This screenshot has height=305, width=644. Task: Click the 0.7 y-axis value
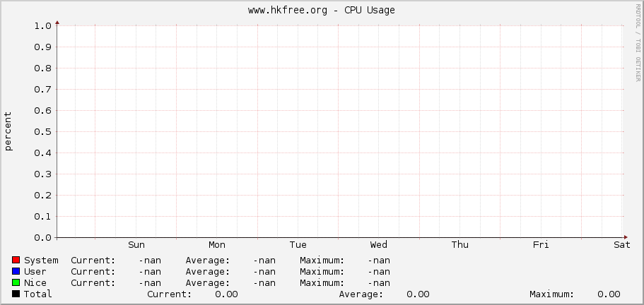tap(42, 90)
